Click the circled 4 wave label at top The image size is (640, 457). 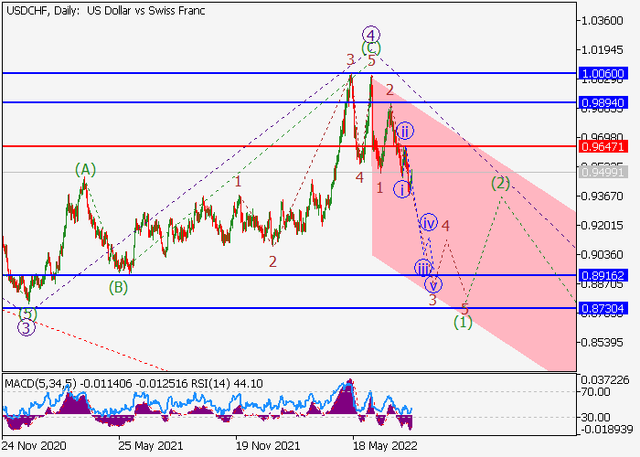pos(371,33)
